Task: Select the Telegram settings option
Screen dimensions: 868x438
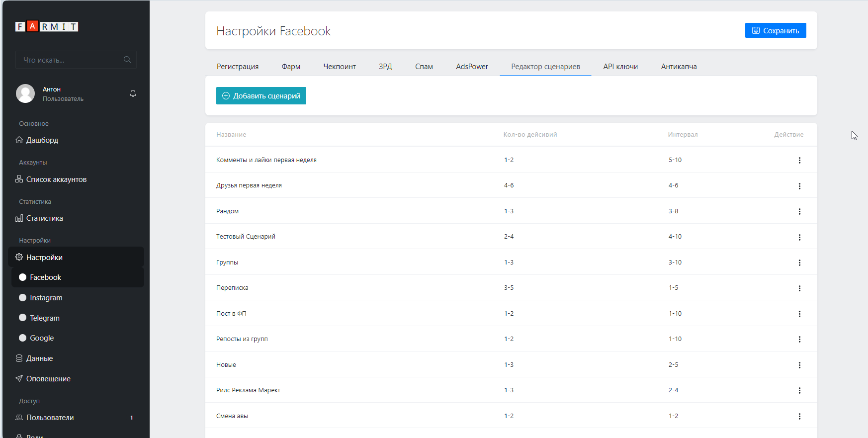Action: (44, 318)
